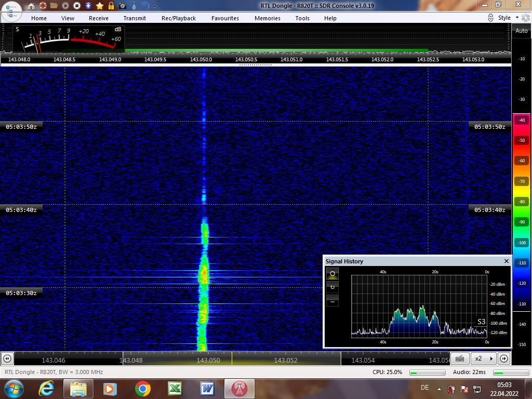Open the Windows Start menu

coord(14,389)
